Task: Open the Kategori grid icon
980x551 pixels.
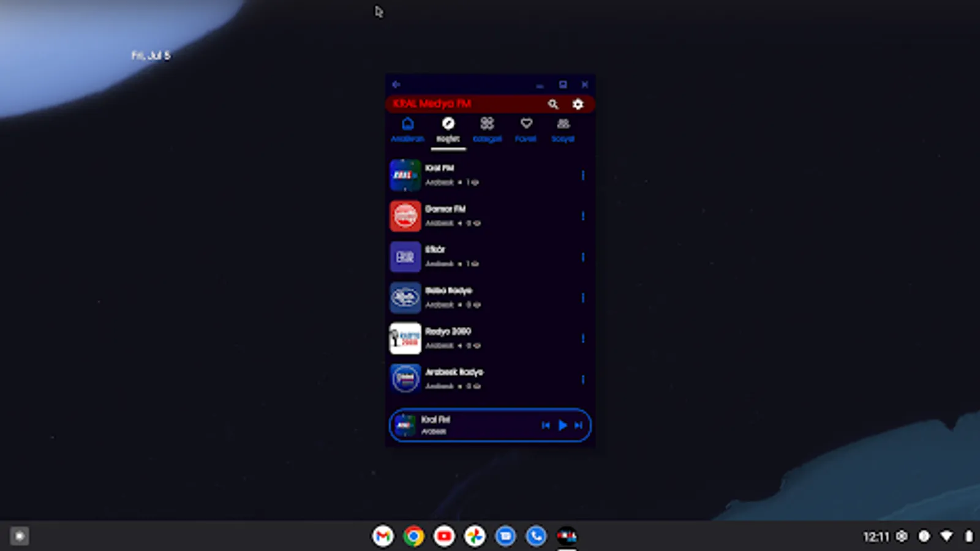Action: coord(486,124)
